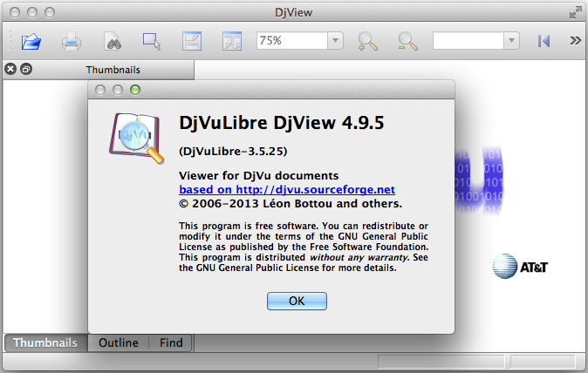Activate the rectangle Select tool
Screen dimensions: 588x373
point(152,41)
